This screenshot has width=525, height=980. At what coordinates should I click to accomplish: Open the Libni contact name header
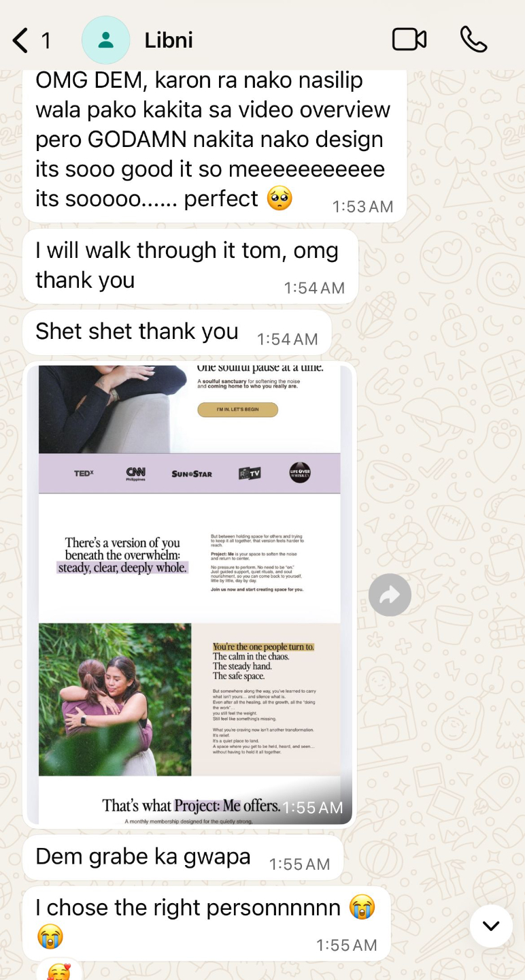(169, 40)
